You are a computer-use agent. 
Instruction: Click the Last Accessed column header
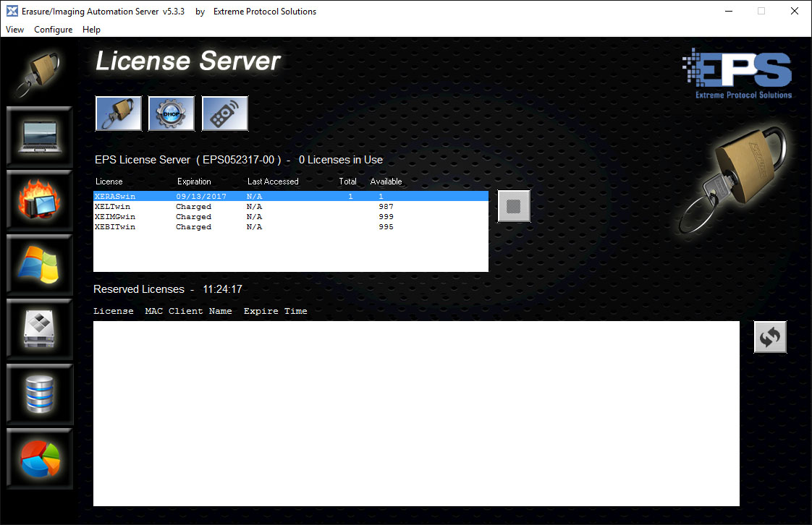click(x=273, y=182)
